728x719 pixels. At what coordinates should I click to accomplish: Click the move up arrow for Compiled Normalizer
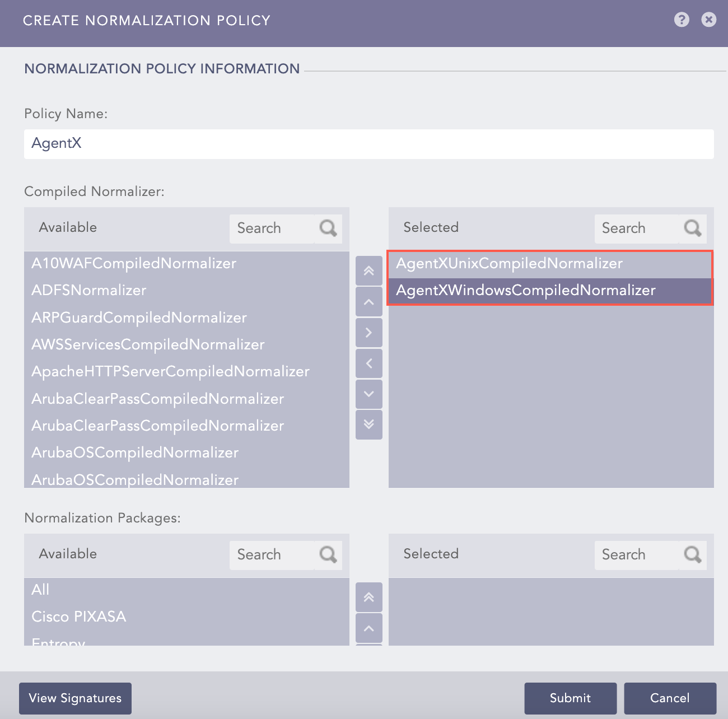[x=368, y=302]
